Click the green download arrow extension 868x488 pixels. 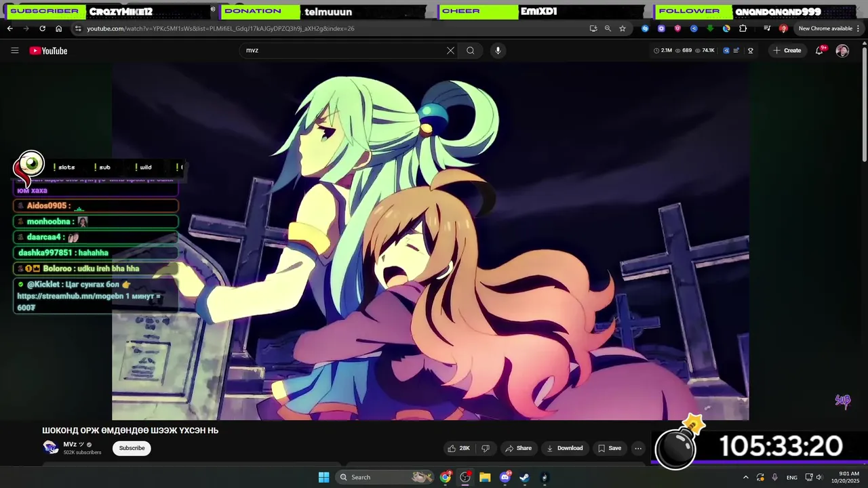pyautogui.click(x=710, y=28)
